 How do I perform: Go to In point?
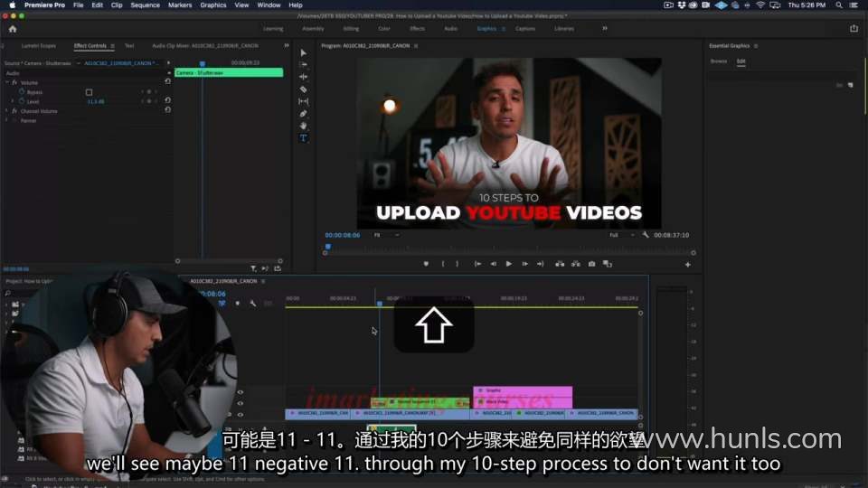[477, 264]
